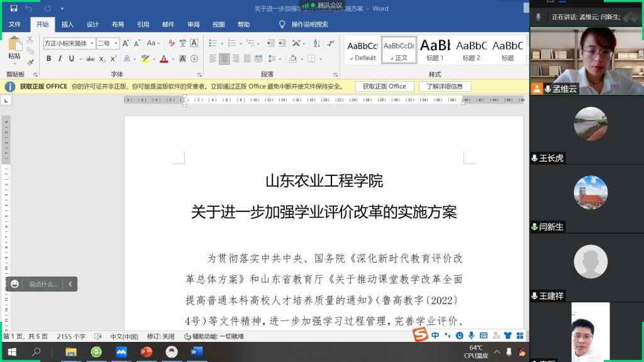644x362 pixels.
Task: Apply strikethrough formatting to text
Action: 91,58
